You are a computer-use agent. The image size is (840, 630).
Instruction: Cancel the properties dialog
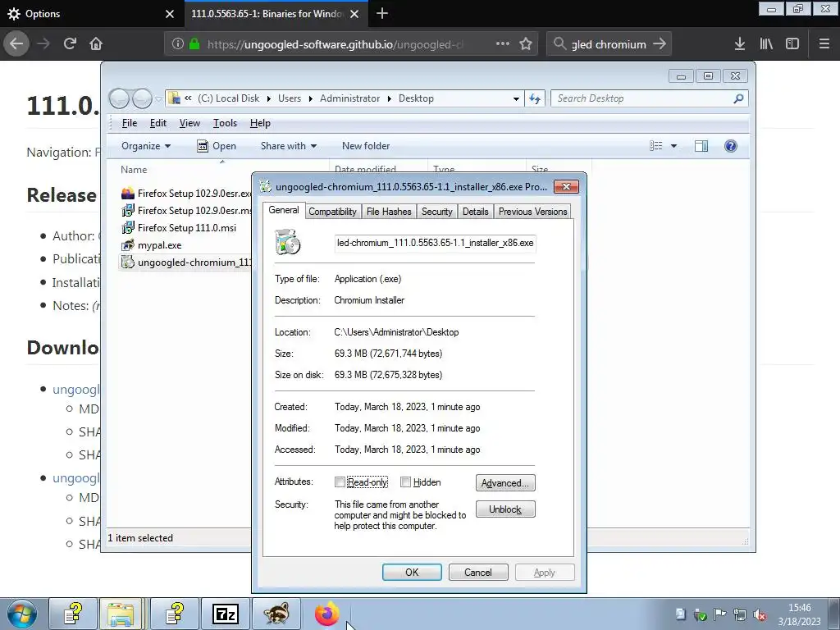tap(478, 572)
